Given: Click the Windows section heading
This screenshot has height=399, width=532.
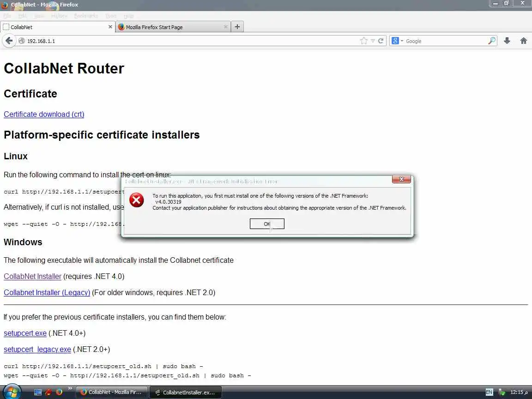Looking at the screenshot, I should (23, 242).
